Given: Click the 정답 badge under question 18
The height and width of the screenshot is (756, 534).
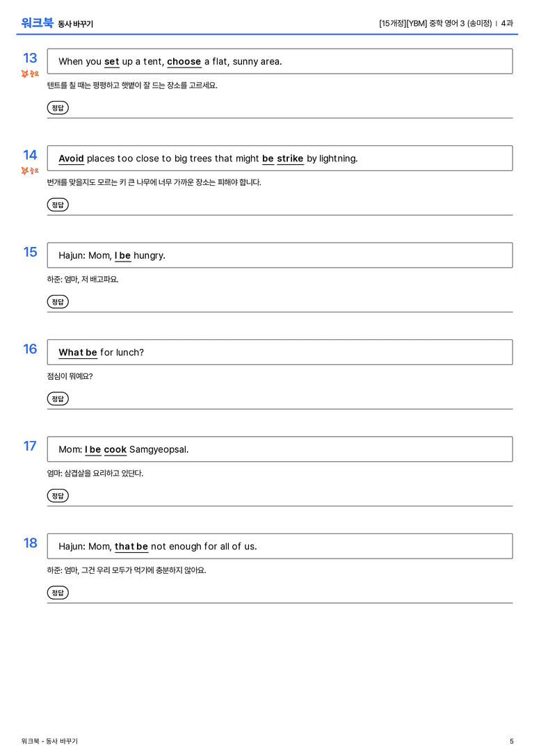Looking at the screenshot, I should click(58, 592).
